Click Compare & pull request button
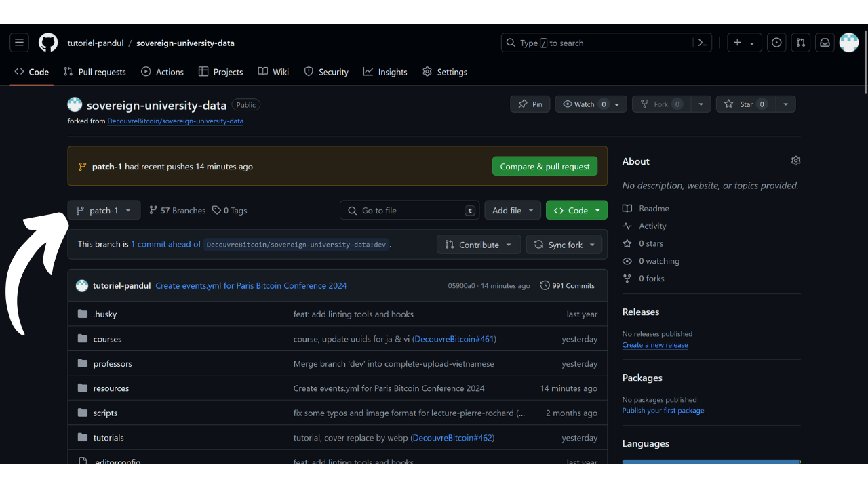 pos(545,167)
